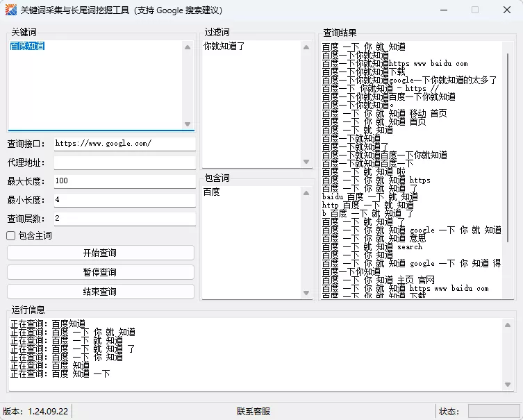Minimize the keyword tool window

444,10
